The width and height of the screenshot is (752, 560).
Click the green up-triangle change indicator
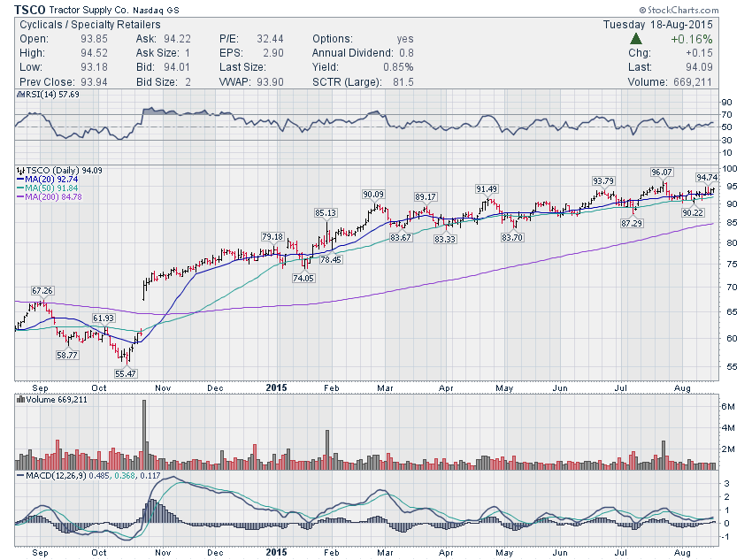coord(636,39)
